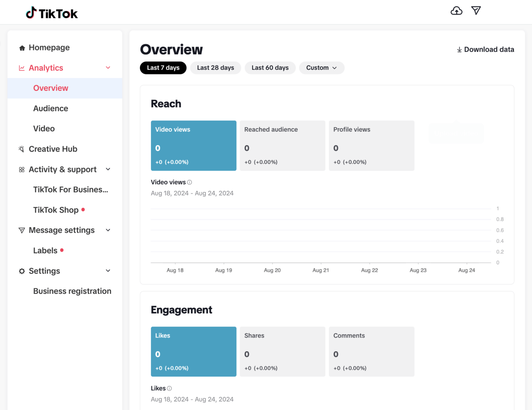Select the Reached audience metric card
The height and width of the screenshot is (410, 532).
[x=282, y=145]
